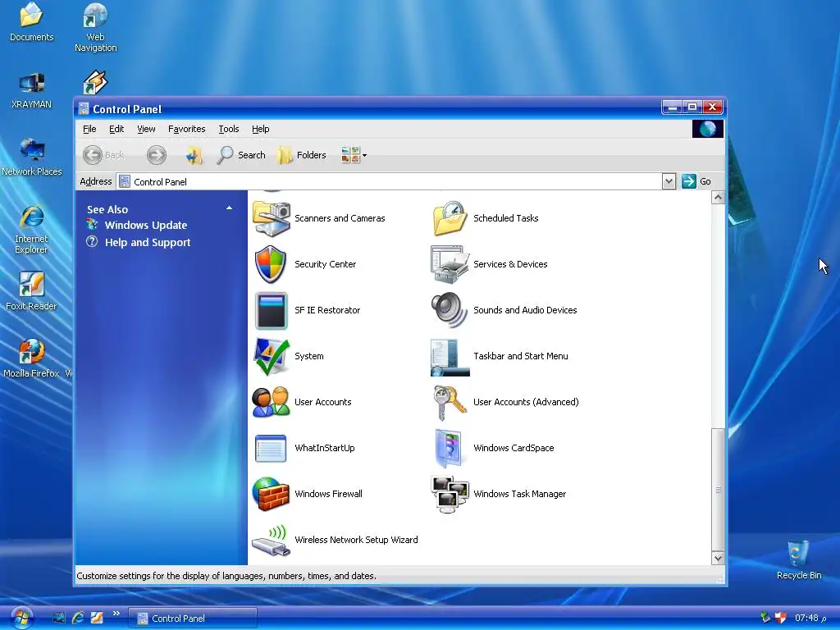Open the User Accounts icon
Image resolution: width=840 pixels, height=630 pixels.
pos(271,402)
